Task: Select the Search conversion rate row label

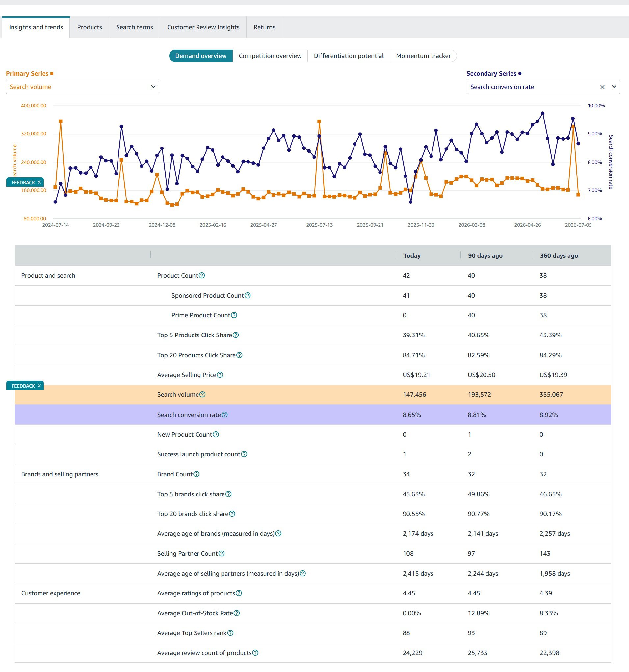Action: 189,415
